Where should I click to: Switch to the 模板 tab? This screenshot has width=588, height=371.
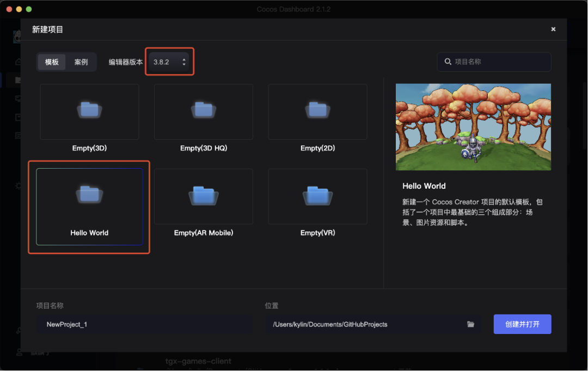(x=52, y=62)
